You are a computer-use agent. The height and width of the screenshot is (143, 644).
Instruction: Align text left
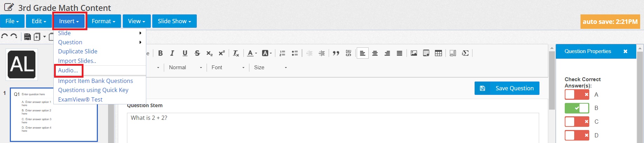[x=363, y=53]
